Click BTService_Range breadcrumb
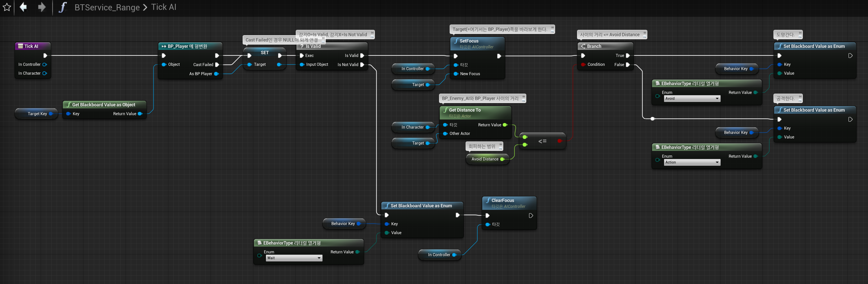 pos(107,7)
